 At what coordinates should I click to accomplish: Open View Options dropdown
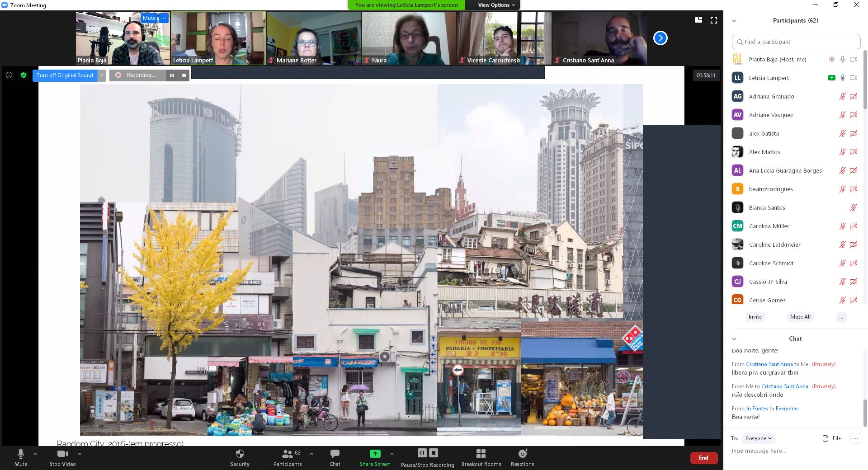pyautogui.click(x=496, y=5)
